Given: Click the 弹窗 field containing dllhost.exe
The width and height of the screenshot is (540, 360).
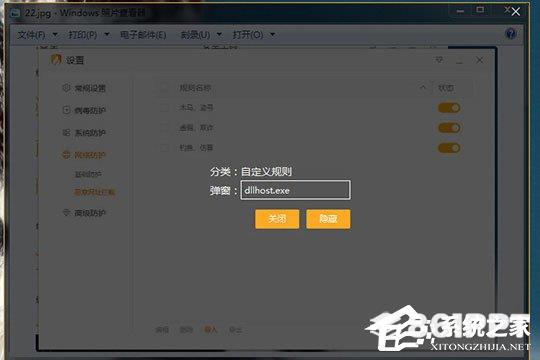Looking at the screenshot, I should pos(295,190).
